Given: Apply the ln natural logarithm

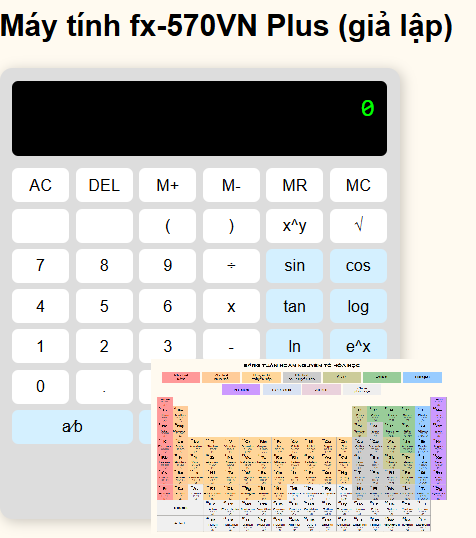Looking at the screenshot, I should point(294,344).
